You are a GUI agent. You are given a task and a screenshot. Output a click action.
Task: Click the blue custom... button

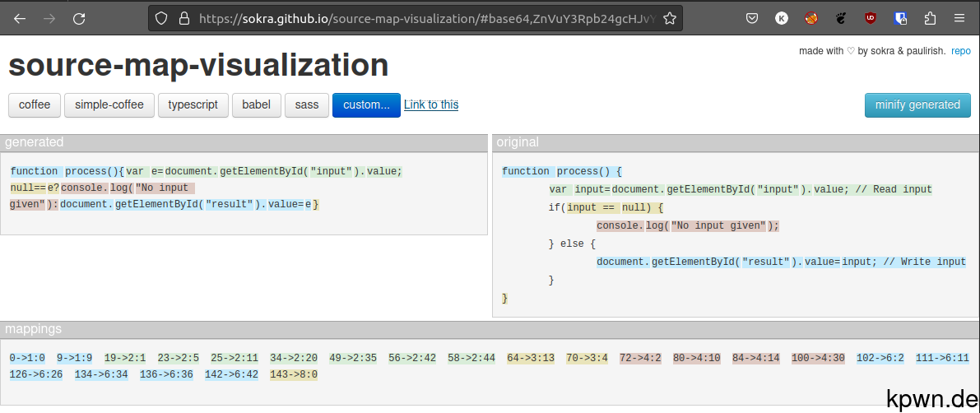[366, 105]
